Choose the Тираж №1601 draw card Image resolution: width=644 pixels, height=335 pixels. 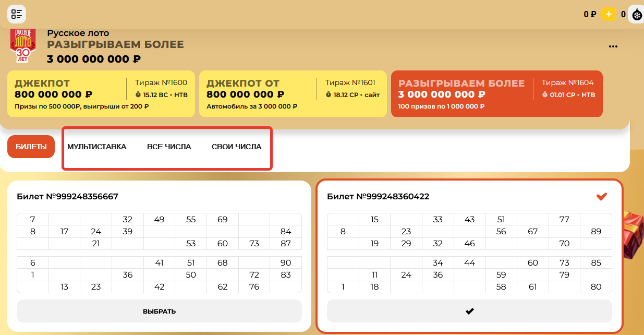click(x=293, y=93)
